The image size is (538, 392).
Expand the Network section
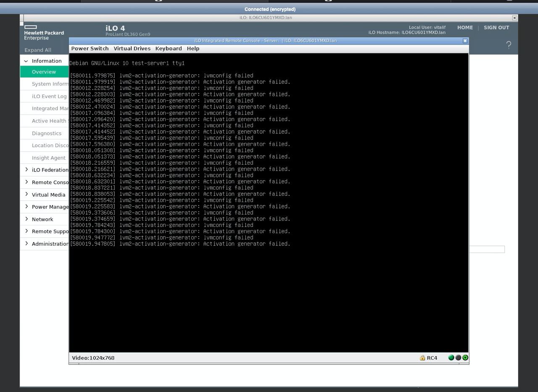click(x=27, y=219)
